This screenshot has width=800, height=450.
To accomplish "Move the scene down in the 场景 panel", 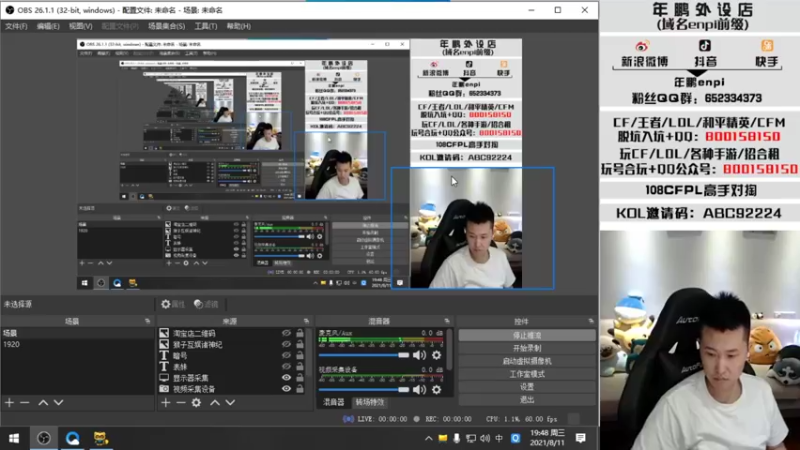I will pos(59,403).
